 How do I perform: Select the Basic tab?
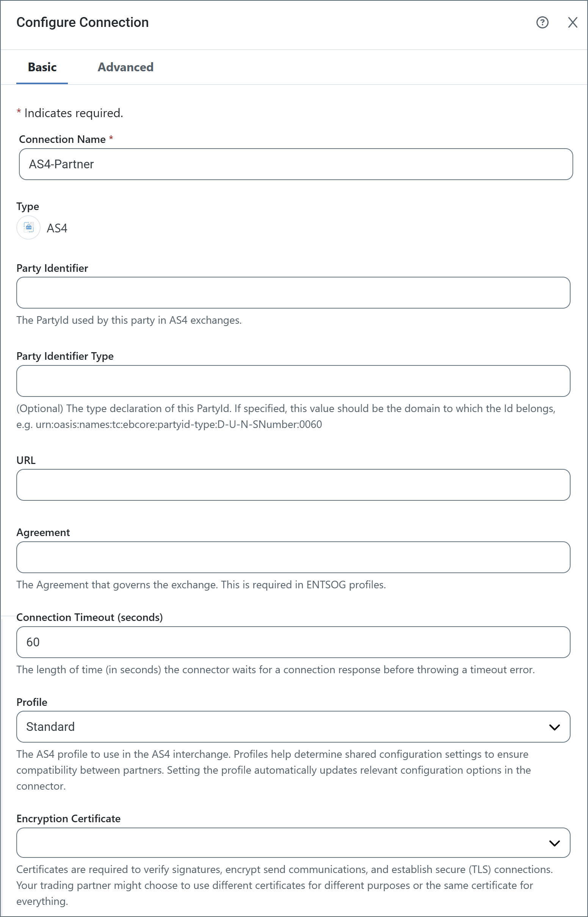(42, 67)
